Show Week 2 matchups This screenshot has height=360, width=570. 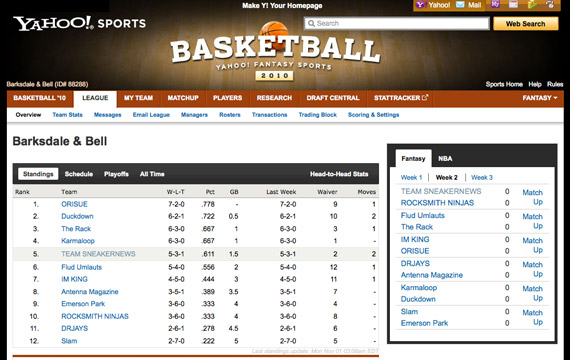(x=446, y=177)
